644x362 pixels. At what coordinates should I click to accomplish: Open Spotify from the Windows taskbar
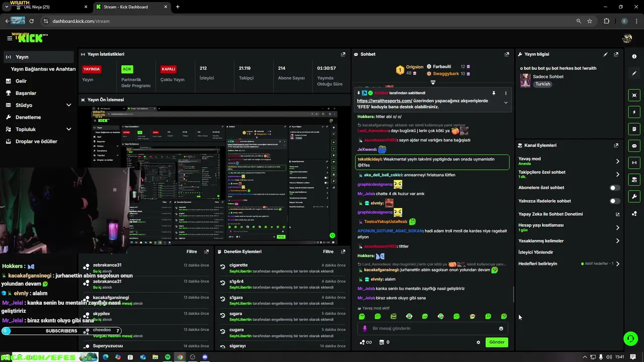[x=168, y=357]
